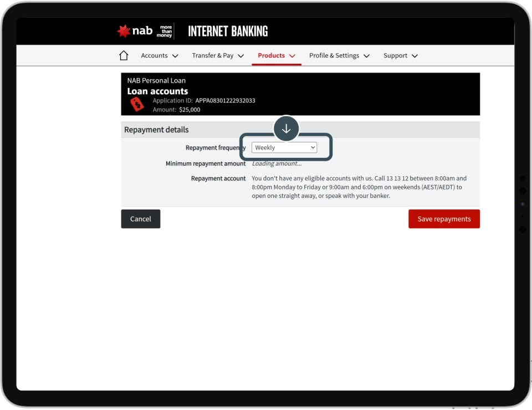Open the Profile & Settings menu
This screenshot has height=410, width=532.
tap(334, 55)
